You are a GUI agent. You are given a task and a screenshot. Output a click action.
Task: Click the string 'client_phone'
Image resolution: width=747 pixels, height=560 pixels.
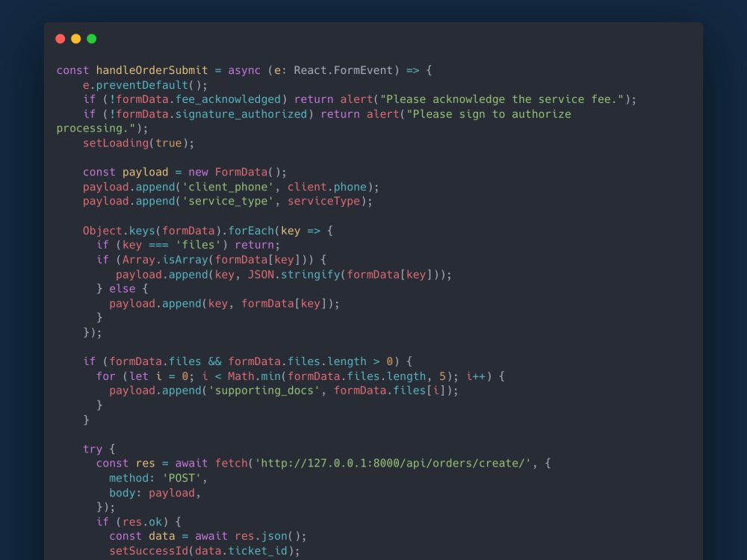(228, 187)
